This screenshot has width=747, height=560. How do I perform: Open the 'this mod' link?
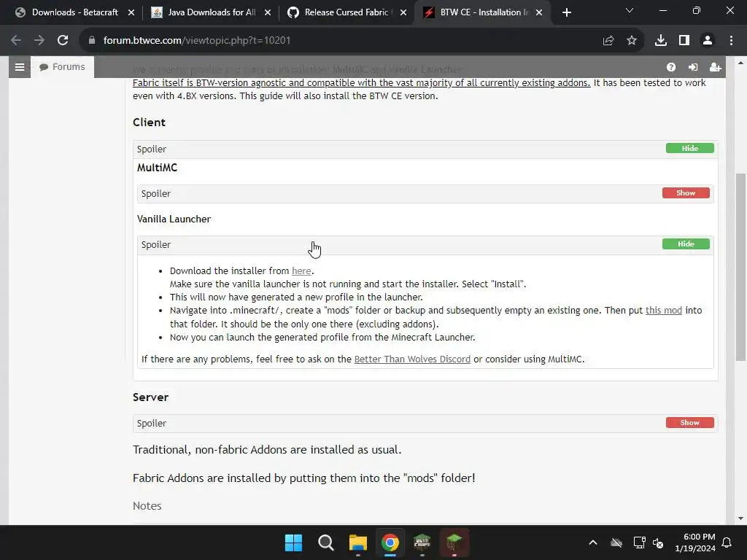tap(664, 311)
